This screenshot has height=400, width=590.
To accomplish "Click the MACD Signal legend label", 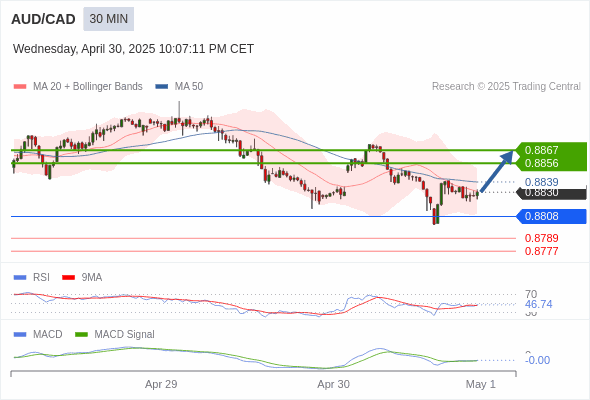I will click(x=125, y=335).
